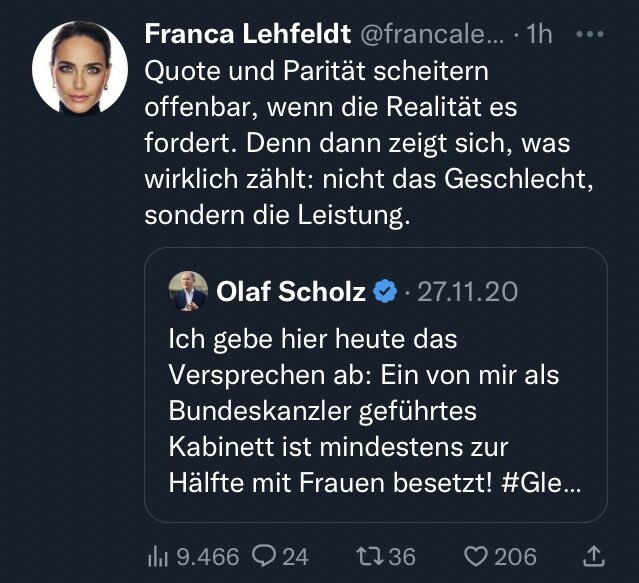Open the share tweet icon

pos(593,555)
